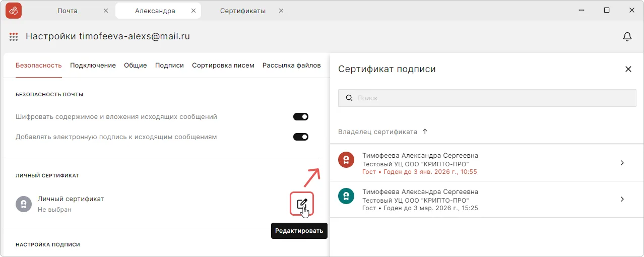Maximize the application window
Image resolution: width=644 pixels, height=257 pixels.
(607, 11)
